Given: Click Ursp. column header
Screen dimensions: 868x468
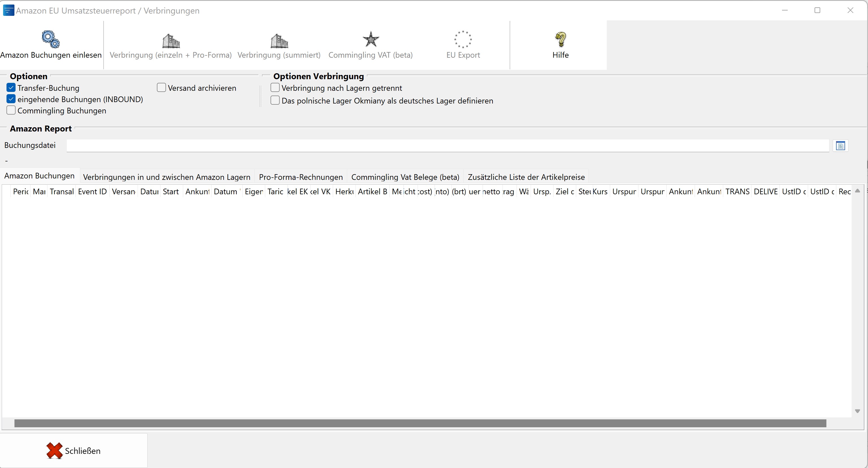Looking at the screenshot, I should coord(542,192).
